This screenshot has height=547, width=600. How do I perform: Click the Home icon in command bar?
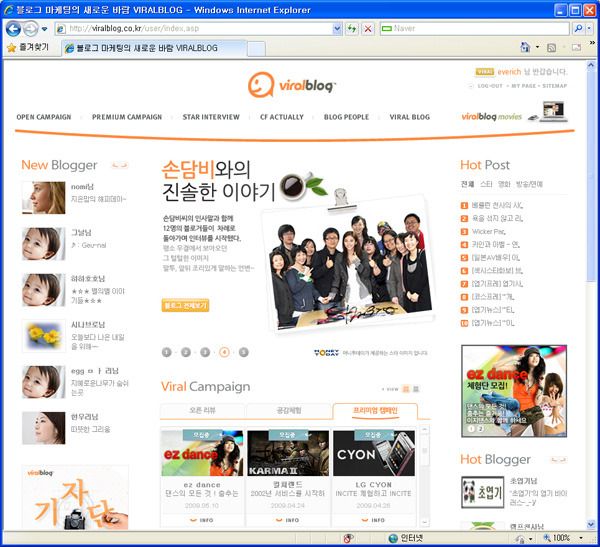tap(525, 47)
